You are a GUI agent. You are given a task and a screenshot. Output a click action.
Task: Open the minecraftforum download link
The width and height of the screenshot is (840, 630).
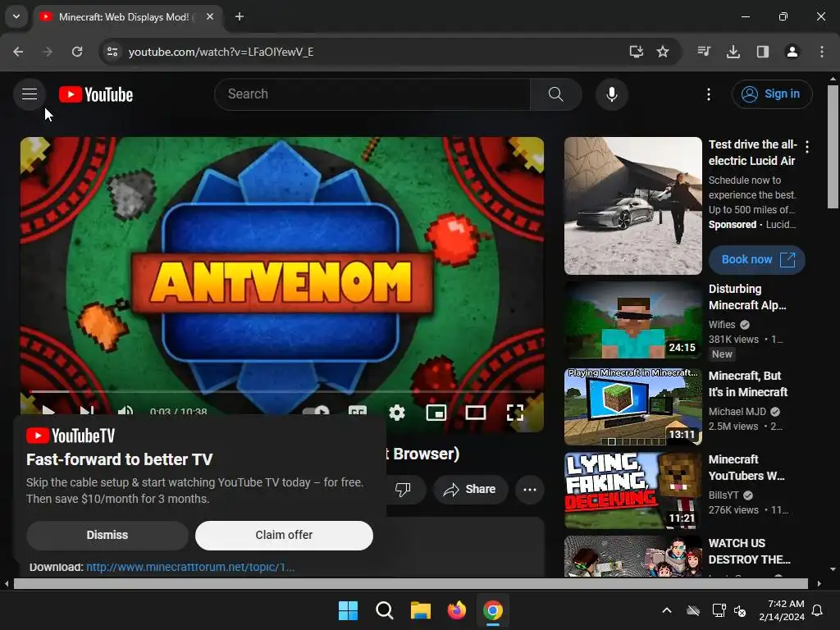pos(190,568)
